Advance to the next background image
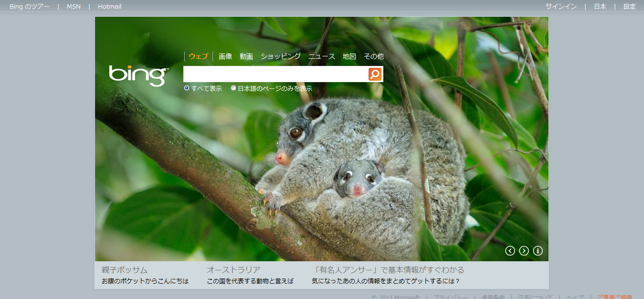This screenshot has height=299, width=644. pyautogui.click(x=524, y=251)
